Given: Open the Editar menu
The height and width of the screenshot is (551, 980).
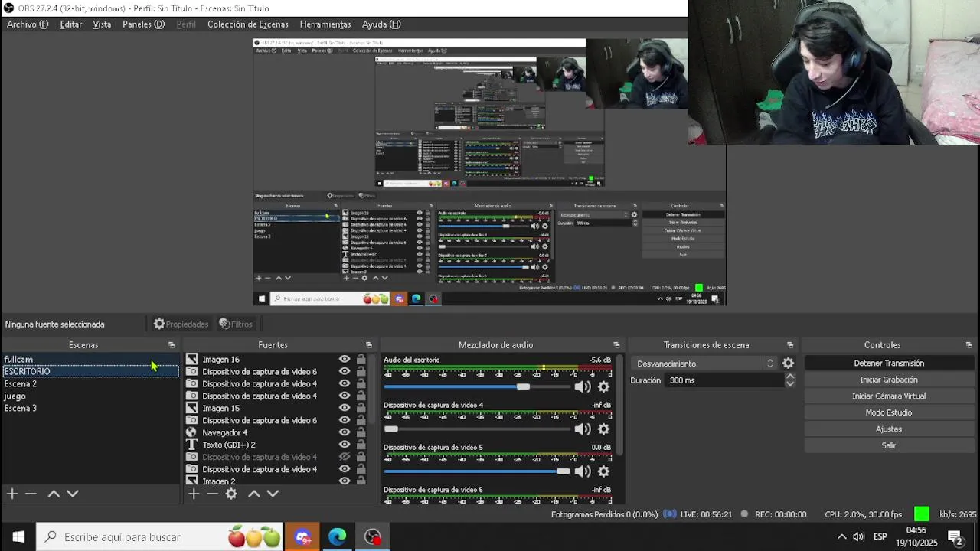Looking at the screenshot, I should (x=71, y=24).
